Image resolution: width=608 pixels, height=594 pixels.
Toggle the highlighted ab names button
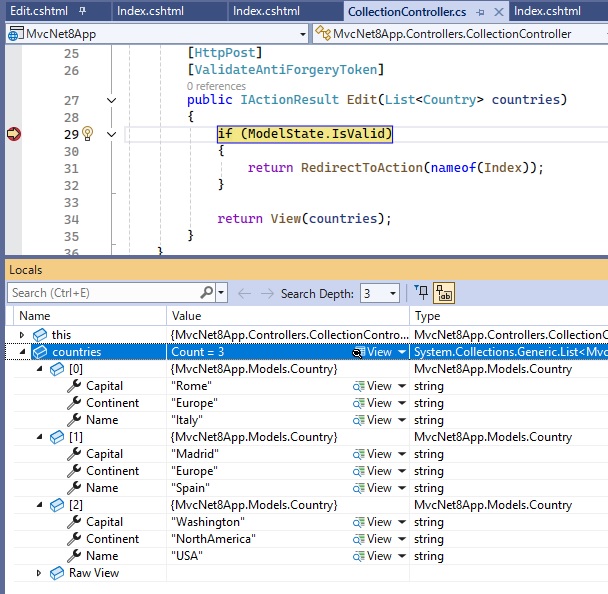tap(444, 293)
